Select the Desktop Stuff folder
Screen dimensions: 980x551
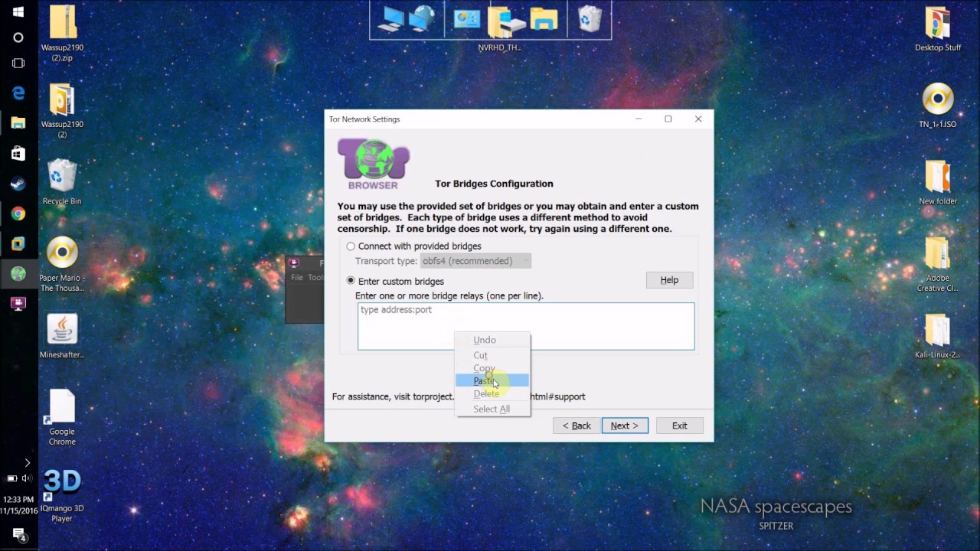pyautogui.click(x=938, y=29)
